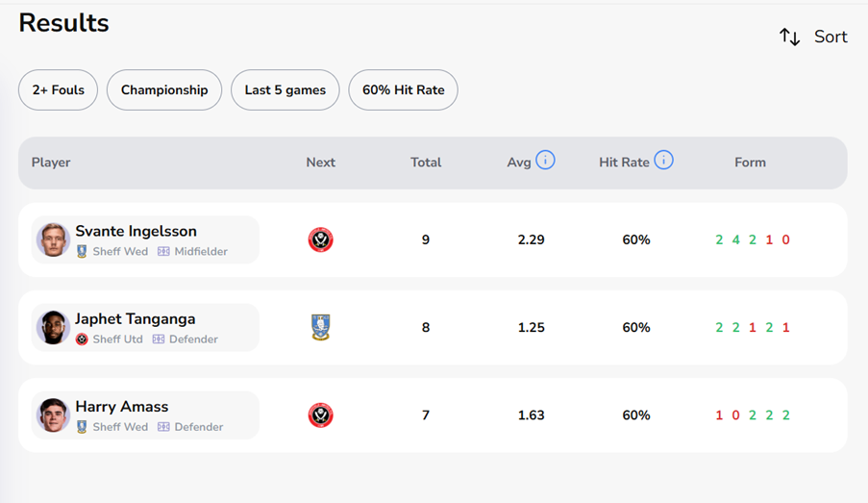Toggle the Championship filter chip

[x=164, y=90]
